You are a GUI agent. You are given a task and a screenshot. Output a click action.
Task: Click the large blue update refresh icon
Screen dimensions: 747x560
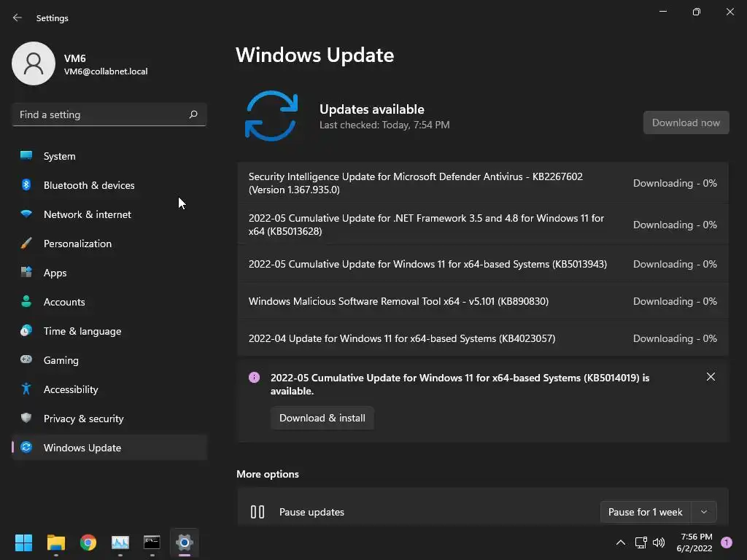271,116
